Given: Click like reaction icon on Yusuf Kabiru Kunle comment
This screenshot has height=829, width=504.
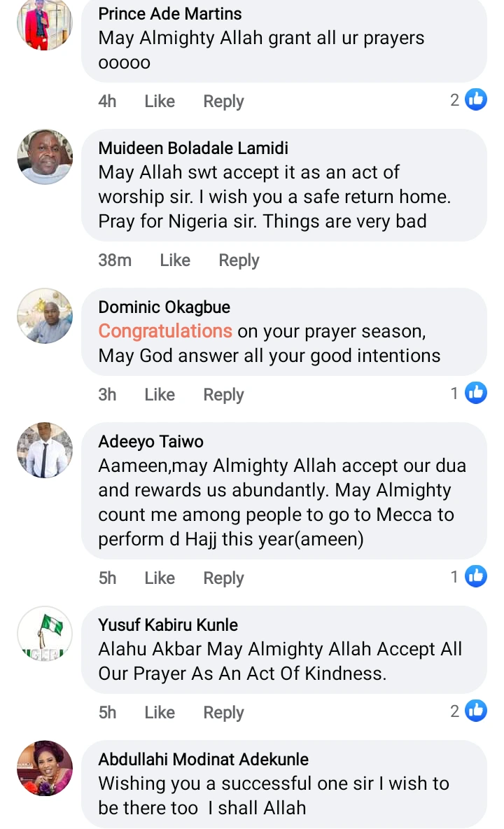Looking at the screenshot, I should pyautogui.click(x=476, y=711).
